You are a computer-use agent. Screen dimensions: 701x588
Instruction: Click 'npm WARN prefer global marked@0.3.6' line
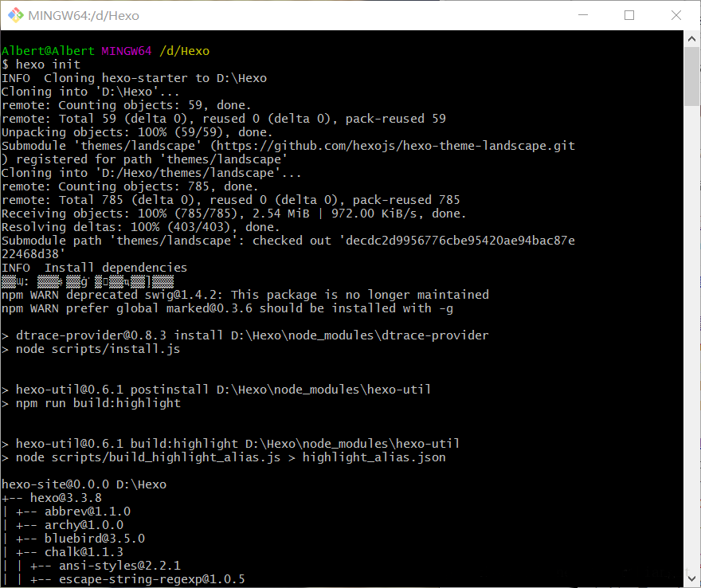(x=227, y=308)
